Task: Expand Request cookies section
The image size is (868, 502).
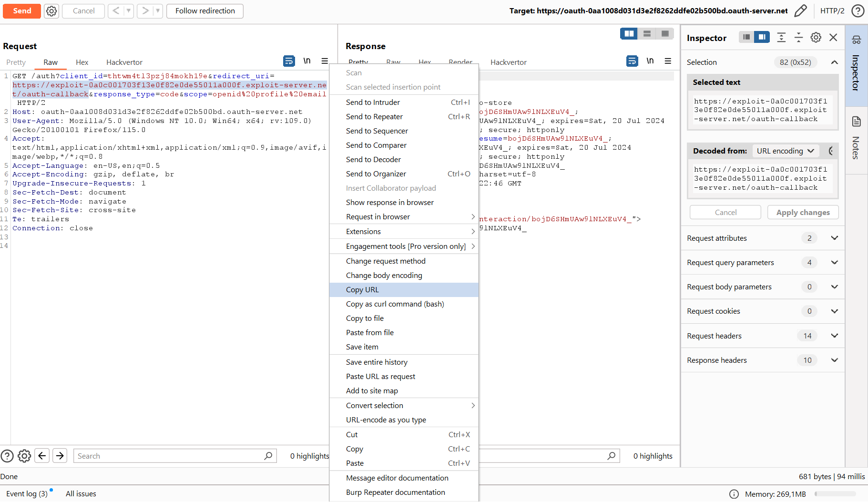Action: tap(834, 311)
